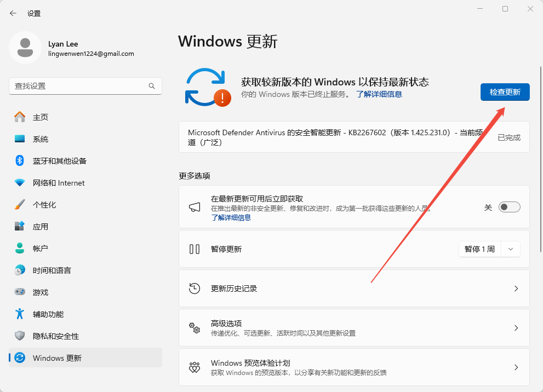Image resolution: width=543 pixels, height=392 pixels.
Task: Open 系统 settings category
Action: (x=85, y=139)
